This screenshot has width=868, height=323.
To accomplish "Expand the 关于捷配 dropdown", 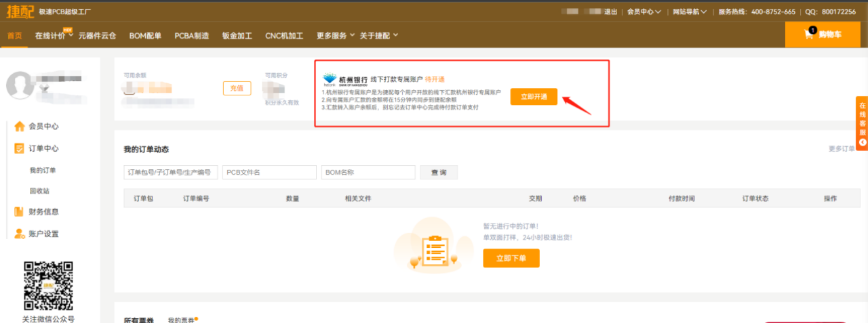I will coord(378,35).
